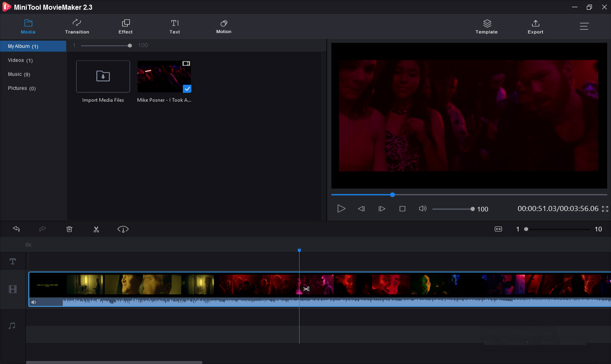
Task: Click the video preview frame
Action: tap(469, 116)
